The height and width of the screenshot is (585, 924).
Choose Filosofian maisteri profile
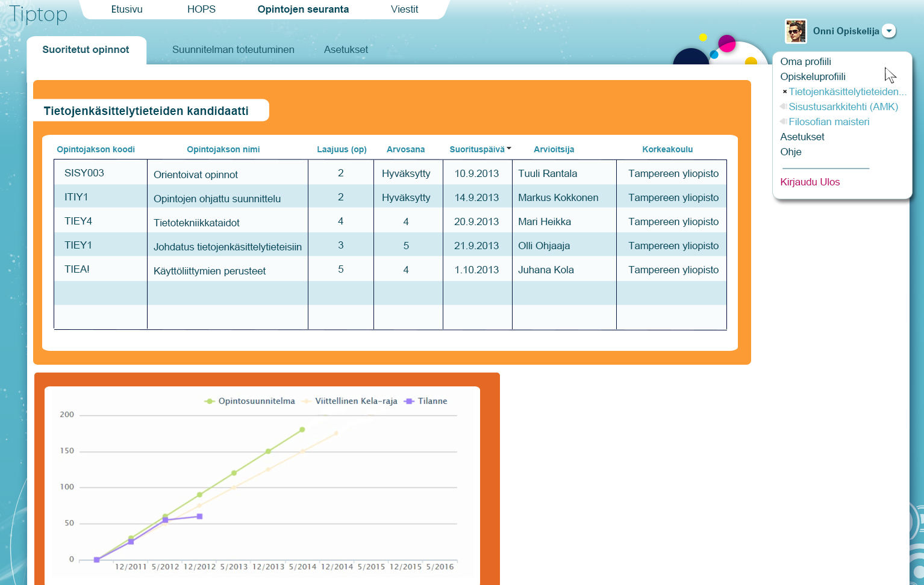(x=829, y=122)
